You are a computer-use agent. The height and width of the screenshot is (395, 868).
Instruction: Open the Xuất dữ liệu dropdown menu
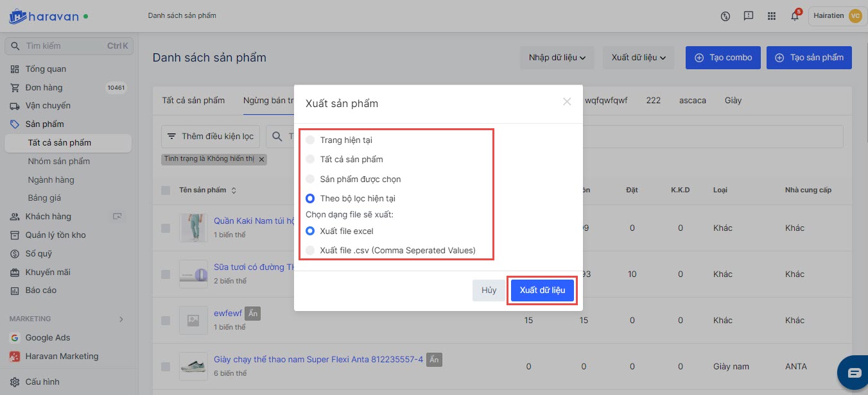click(638, 58)
